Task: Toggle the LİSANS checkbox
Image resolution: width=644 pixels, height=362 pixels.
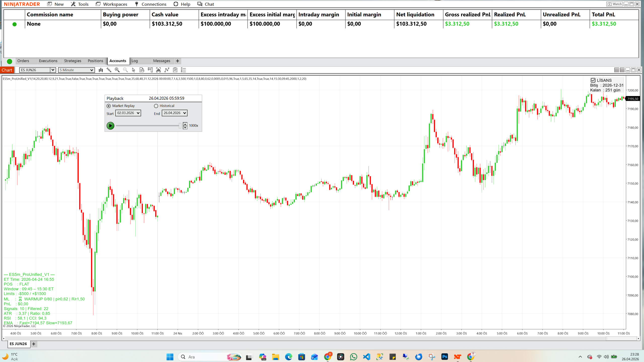Action: click(593, 80)
